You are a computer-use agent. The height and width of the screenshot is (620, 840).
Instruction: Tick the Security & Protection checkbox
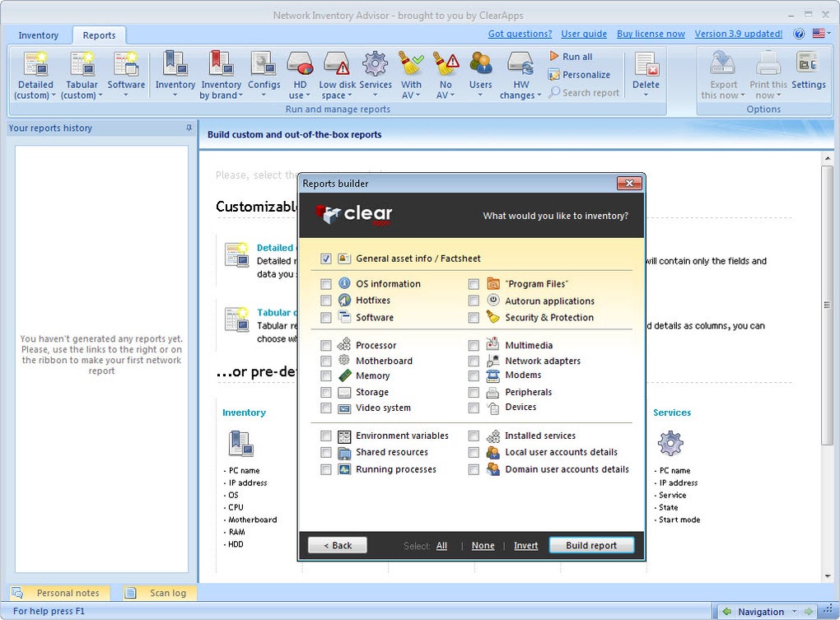474,318
